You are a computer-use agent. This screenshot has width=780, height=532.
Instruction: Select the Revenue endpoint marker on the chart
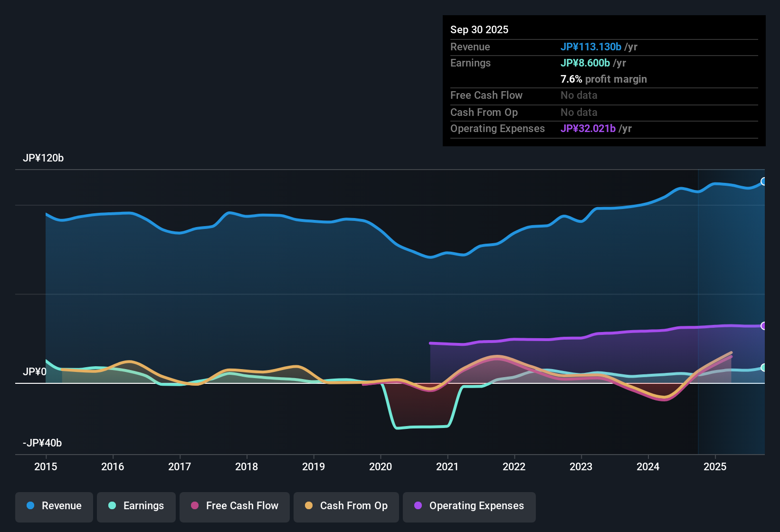click(764, 181)
